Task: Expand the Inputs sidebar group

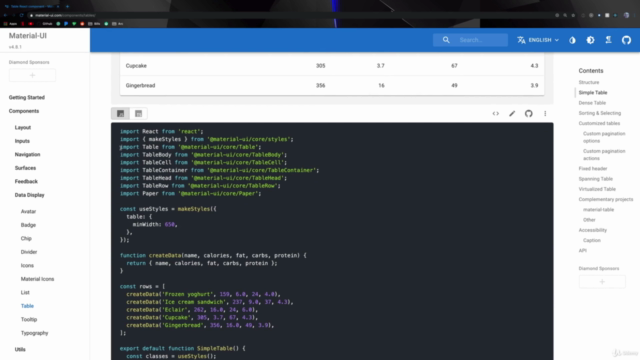Action: click(22, 141)
